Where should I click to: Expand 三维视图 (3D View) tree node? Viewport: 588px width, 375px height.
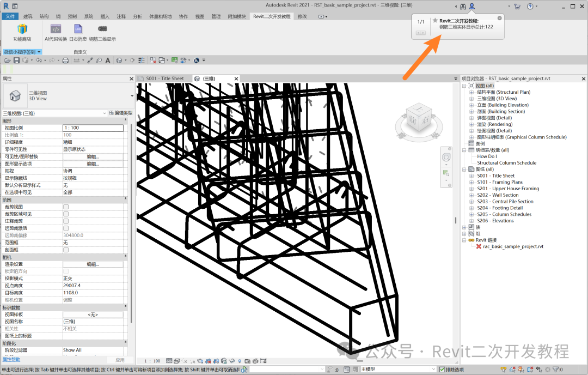click(471, 98)
